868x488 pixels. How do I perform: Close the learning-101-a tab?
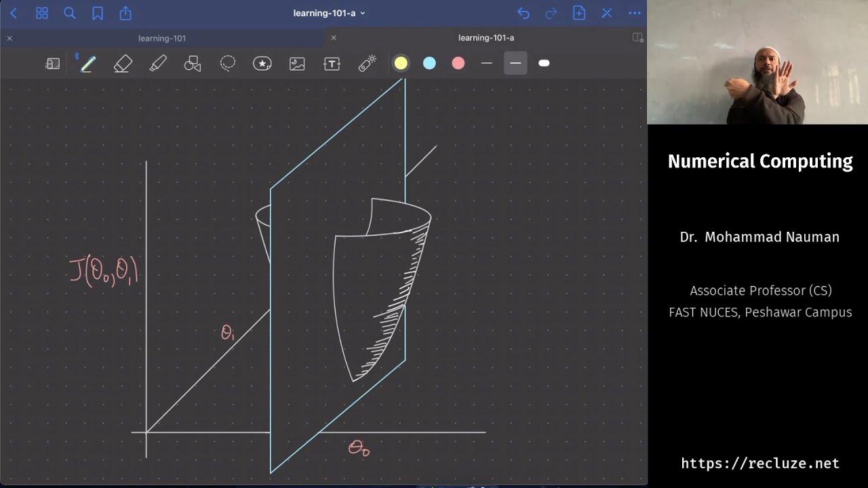pos(334,38)
